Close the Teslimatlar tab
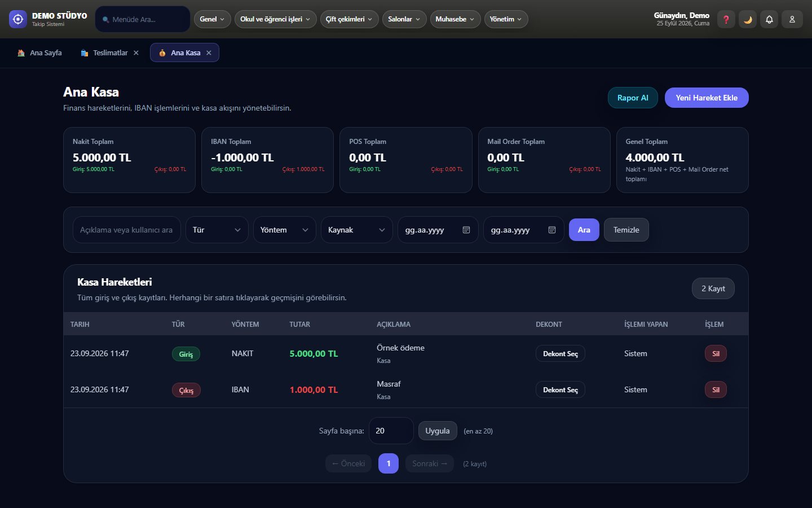The width and height of the screenshot is (812, 508). point(136,52)
